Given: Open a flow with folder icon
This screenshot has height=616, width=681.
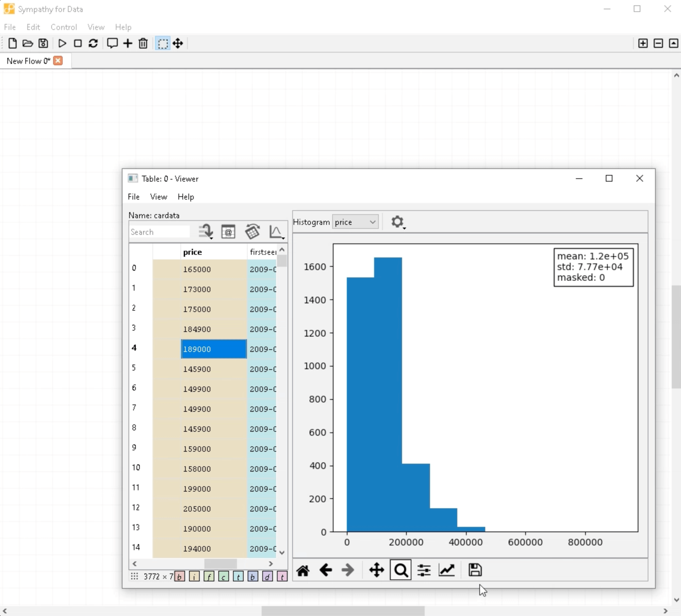Looking at the screenshot, I should pyautogui.click(x=28, y=43).
